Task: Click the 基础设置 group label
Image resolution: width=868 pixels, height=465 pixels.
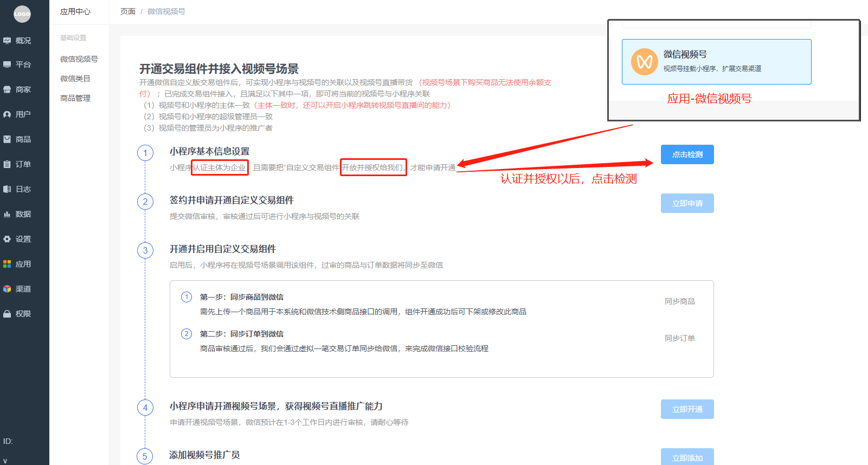Action: tap(73, 38)
